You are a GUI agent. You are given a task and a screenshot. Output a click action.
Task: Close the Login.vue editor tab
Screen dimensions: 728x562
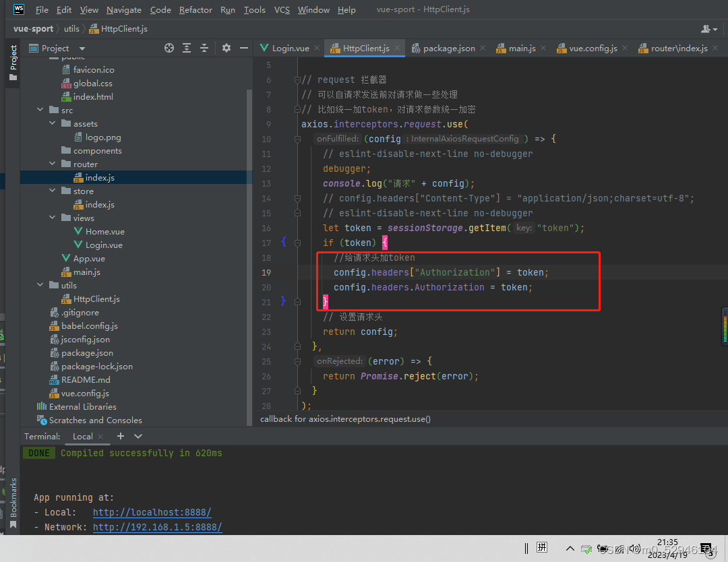[317, 48]
